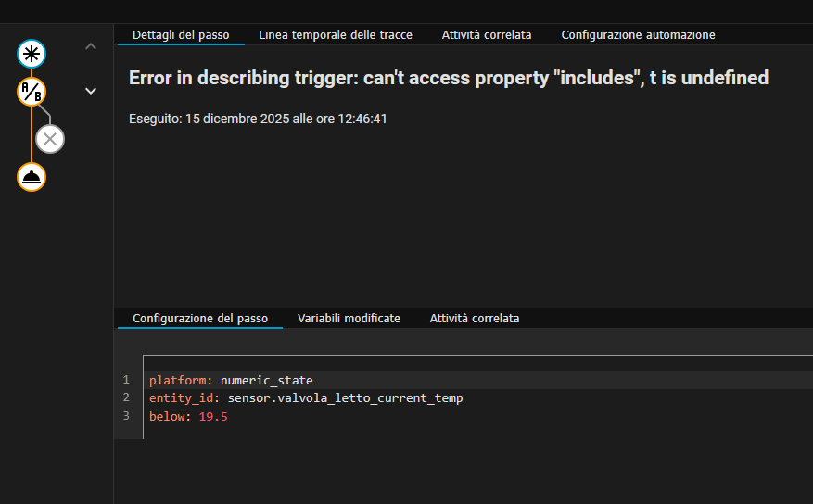Click line number 1 in editor gutter
Image resolution: width=813 pixels, height=504 pixels.
click(126, 380)
